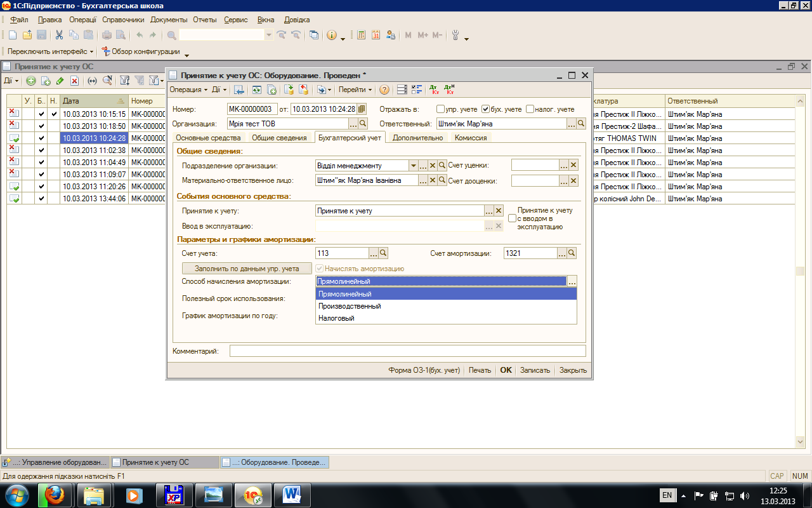Open the Calculator icon in main toolbar
This screenshot has width=812, height=508.
(x=361, y=36)
